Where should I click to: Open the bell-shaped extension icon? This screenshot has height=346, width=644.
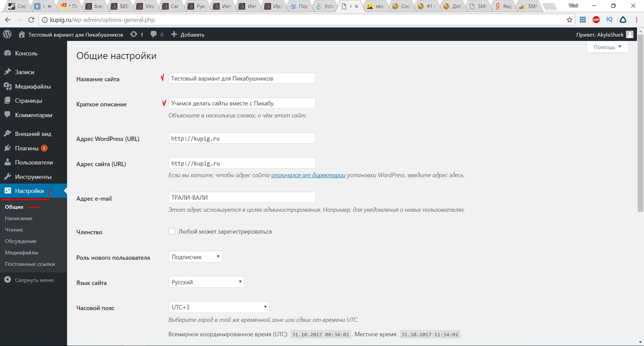[623, 20]
